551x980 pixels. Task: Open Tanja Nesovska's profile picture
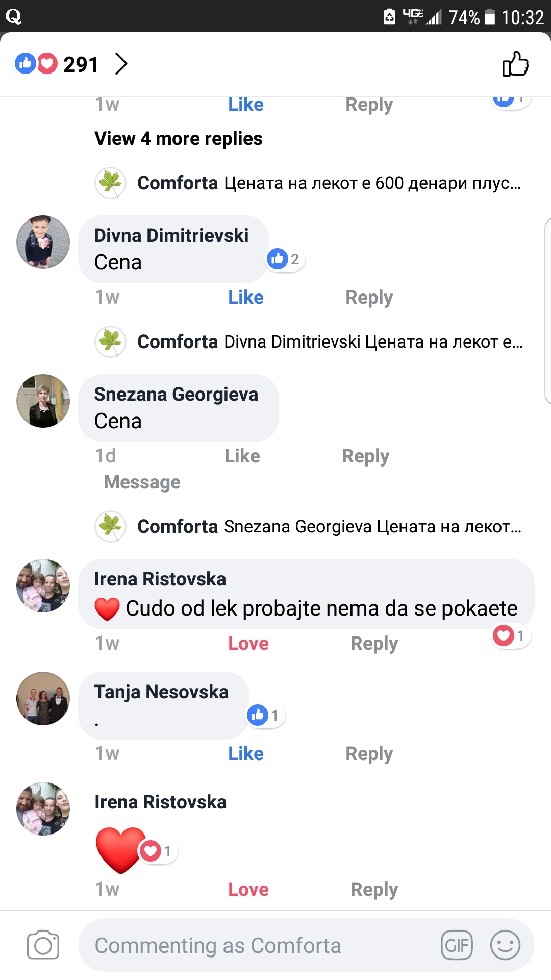click(43, 699)
